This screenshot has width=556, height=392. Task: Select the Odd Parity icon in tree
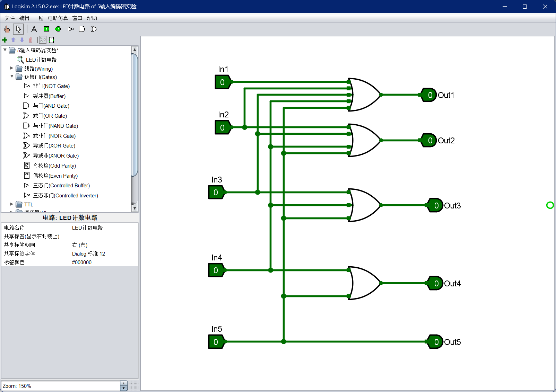pyautogui.click(x=27, y=166)
